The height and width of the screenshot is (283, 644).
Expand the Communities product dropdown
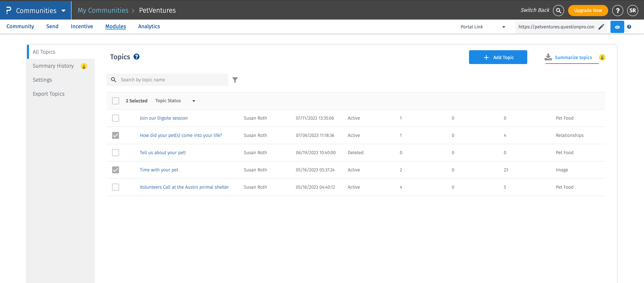click(63, 11)
